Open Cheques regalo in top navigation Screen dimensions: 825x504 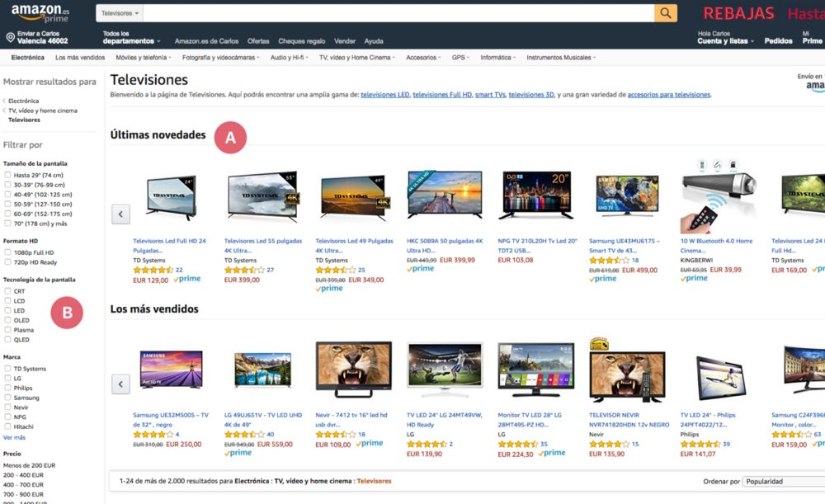(301, 41)
